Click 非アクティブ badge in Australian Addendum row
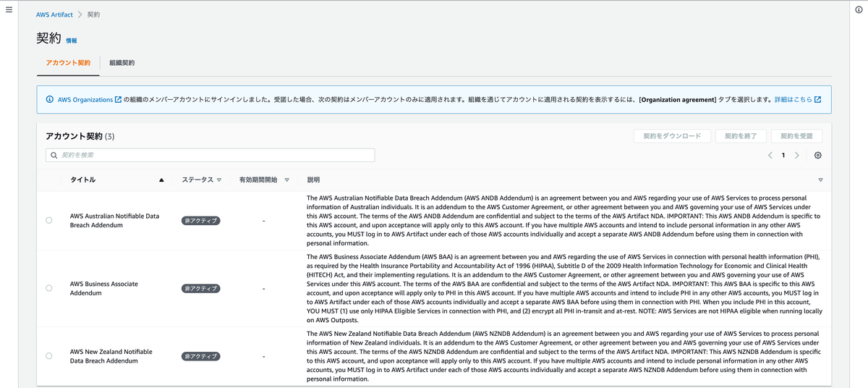Image resolution: width=868 pixels, height=388 pixels. point(200,220)
